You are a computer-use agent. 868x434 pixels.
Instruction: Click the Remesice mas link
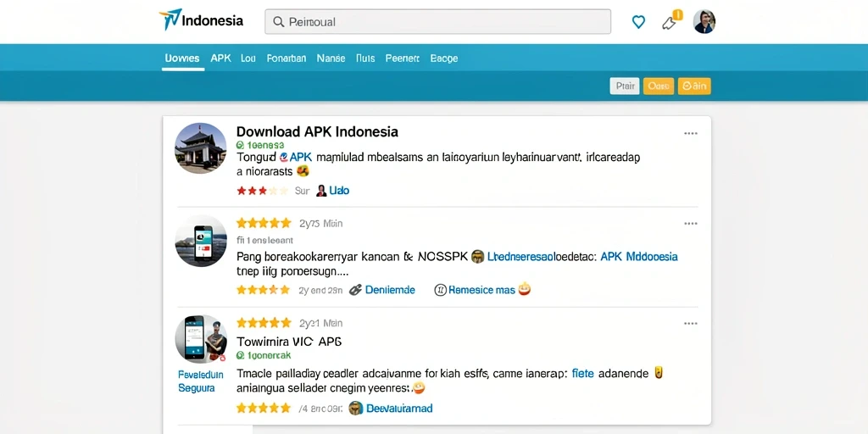click(x=481, y=290)
